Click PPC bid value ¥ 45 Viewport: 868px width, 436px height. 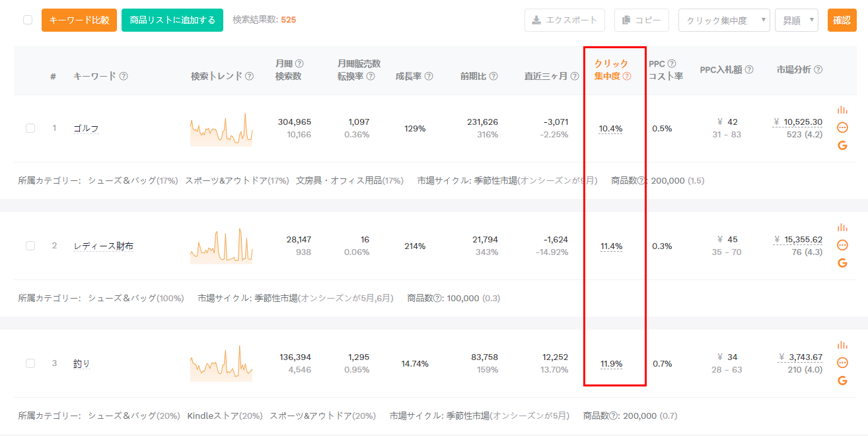click(727, 239)
